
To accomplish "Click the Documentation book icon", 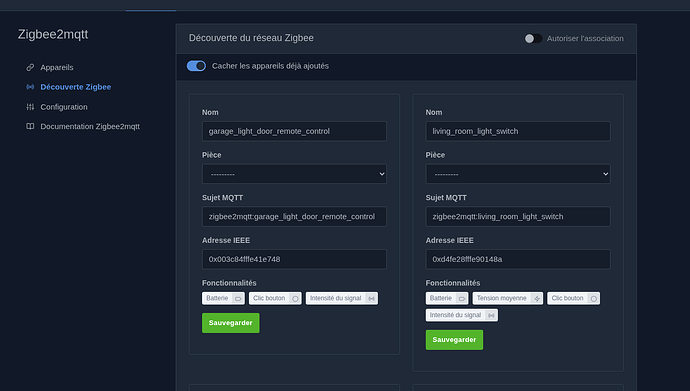I will [30, 127].
